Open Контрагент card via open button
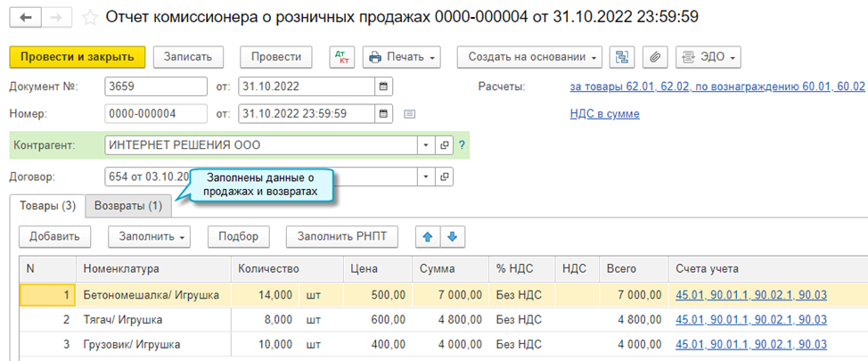This screenshot has width=868, height=361. 446,145
